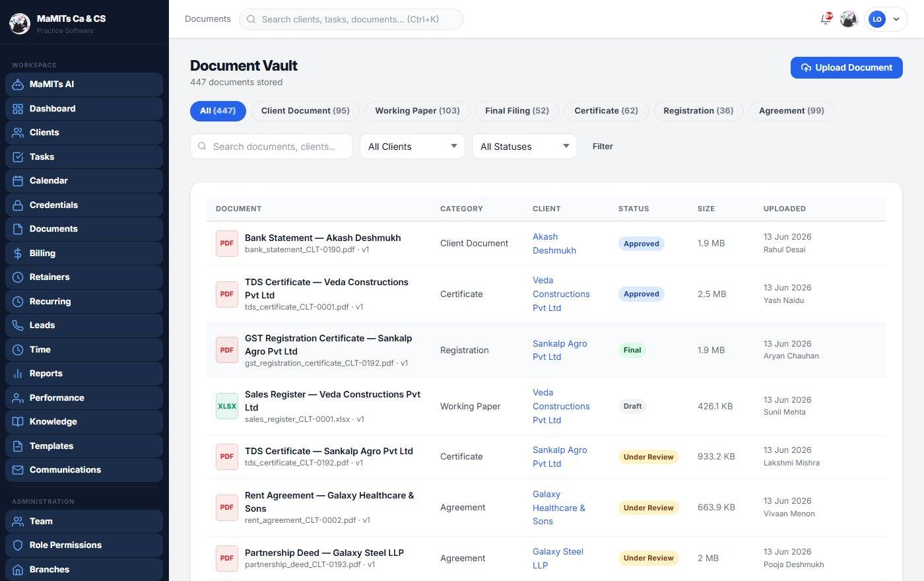Click the DOCUMENT column header

click(x=238, y=209)
